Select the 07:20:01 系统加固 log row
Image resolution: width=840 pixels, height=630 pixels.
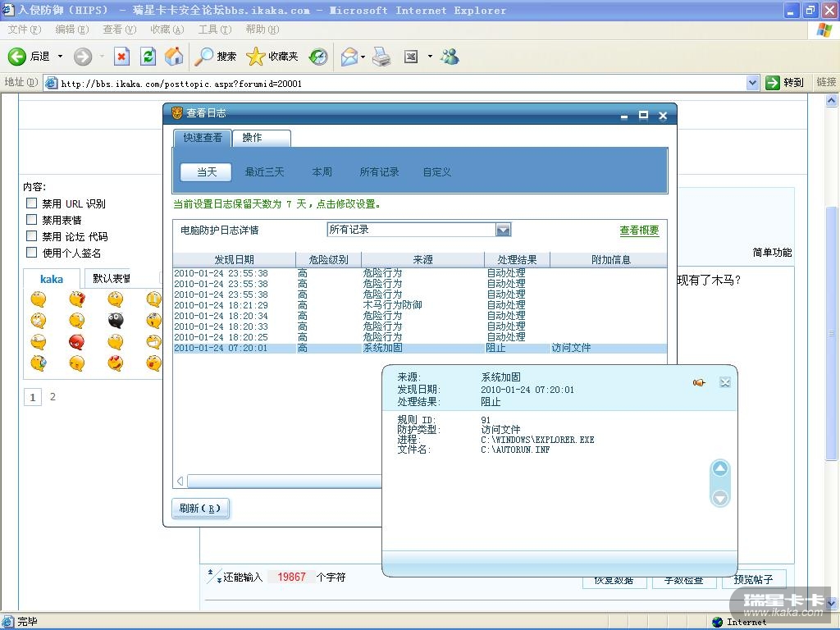pyautogui.click(x=419, y=348)
